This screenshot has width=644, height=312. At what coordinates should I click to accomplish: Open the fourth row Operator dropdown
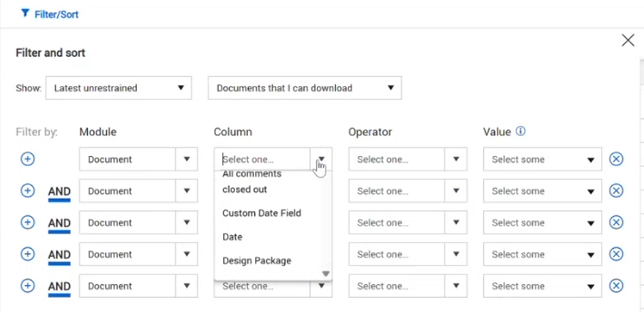point(408,254)
